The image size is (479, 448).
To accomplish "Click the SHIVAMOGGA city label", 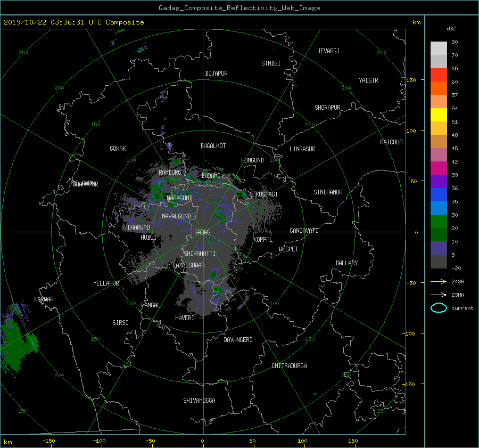I will [x=199, y=401].
